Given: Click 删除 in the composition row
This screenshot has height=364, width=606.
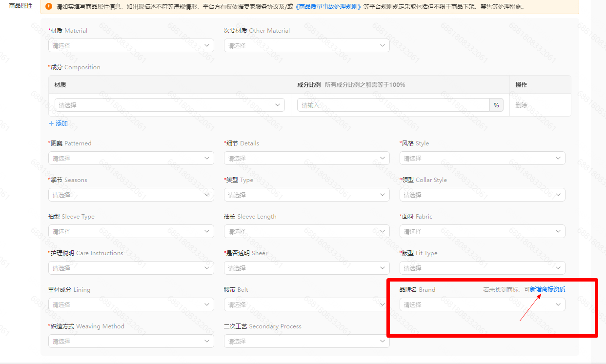Looking at the screenshot, I should click(x=521, y=105).
